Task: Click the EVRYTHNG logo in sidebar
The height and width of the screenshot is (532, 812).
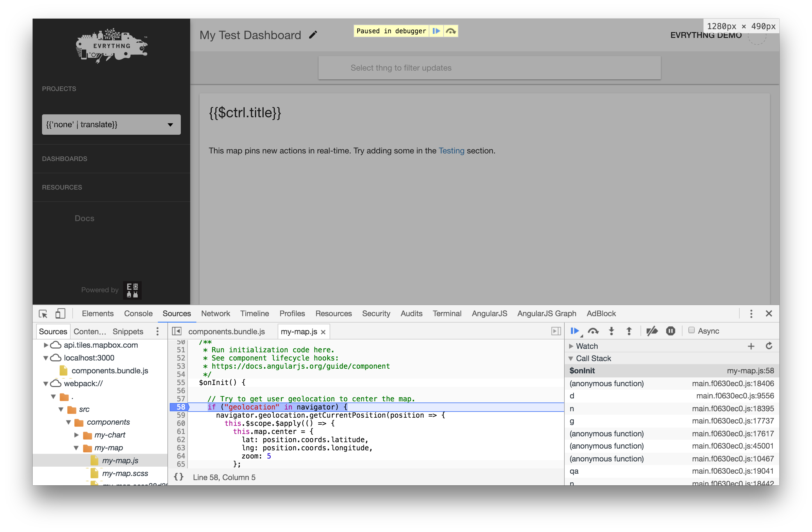Action: [112, 46]
